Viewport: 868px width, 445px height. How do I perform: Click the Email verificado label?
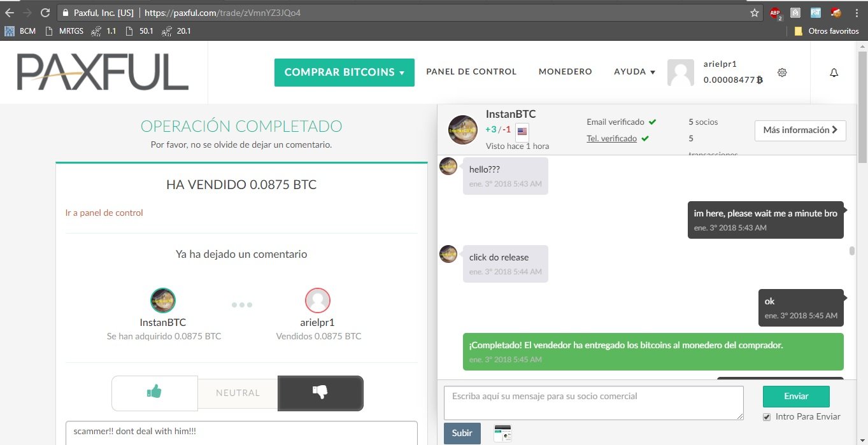(616, 122)
